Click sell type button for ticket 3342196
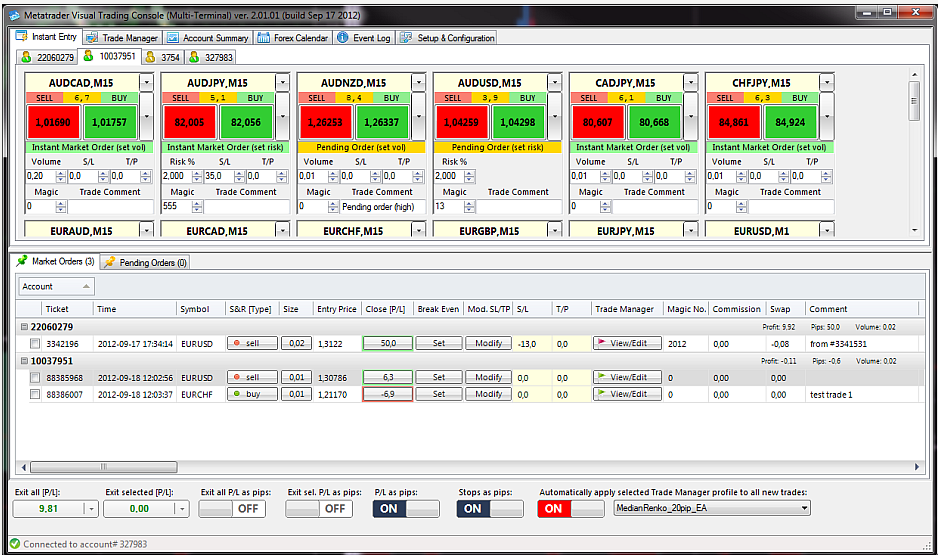This screenshot has height=555, width=938. [252, 343]
